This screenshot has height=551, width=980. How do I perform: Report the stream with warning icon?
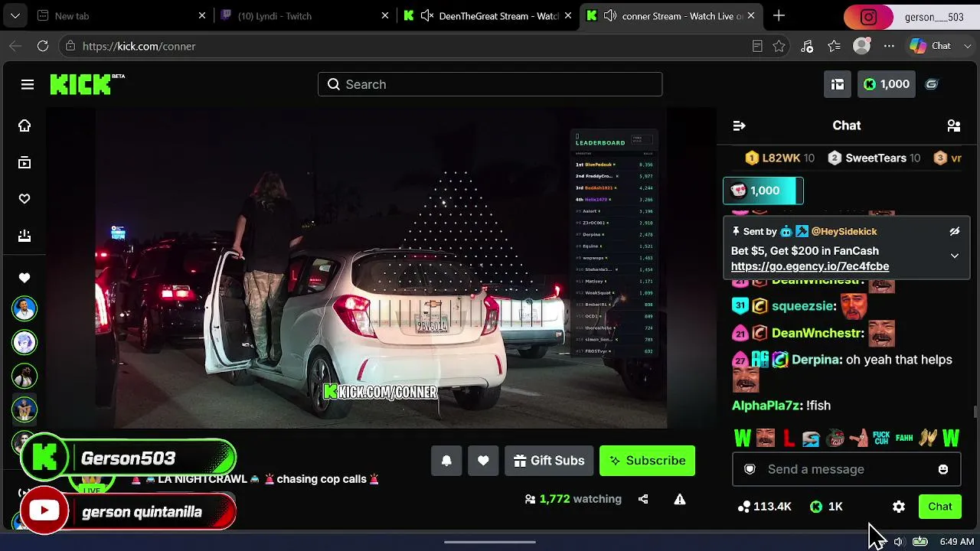tap(679, 499)
